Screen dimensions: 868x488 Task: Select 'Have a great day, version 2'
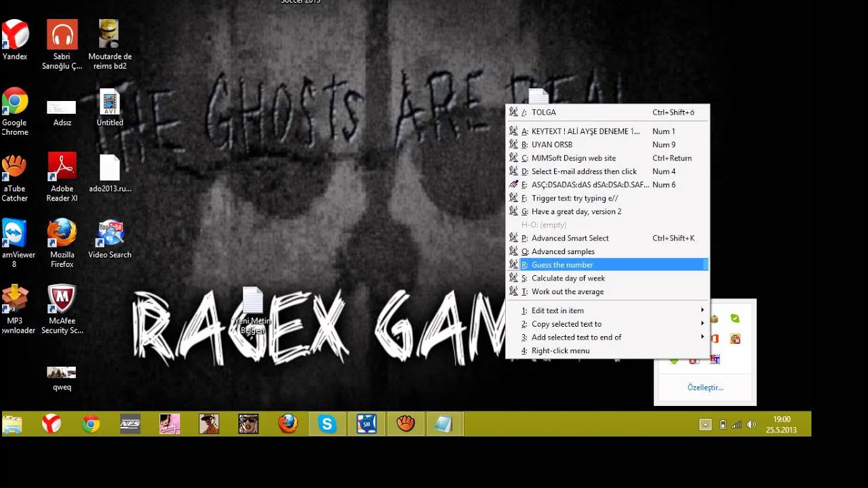pos(608,211)
